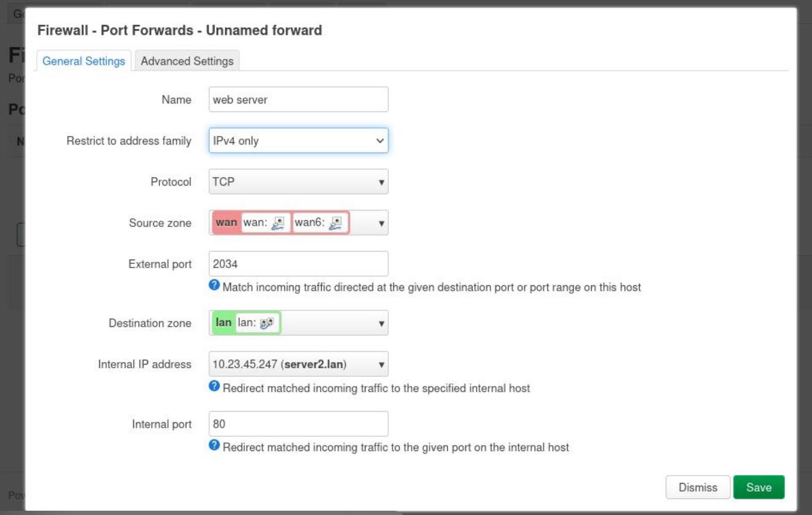
Task: Focus the Name field containing web server
Action: pyautogui.click(x=298, y=100)
